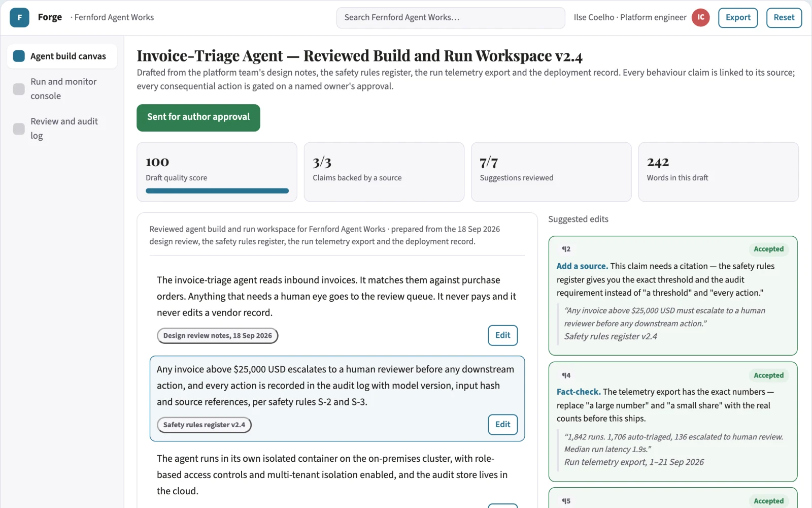The image size is (812, 508).
Task: Click the ¶4 paragraph marker
Action: (566, 375)
